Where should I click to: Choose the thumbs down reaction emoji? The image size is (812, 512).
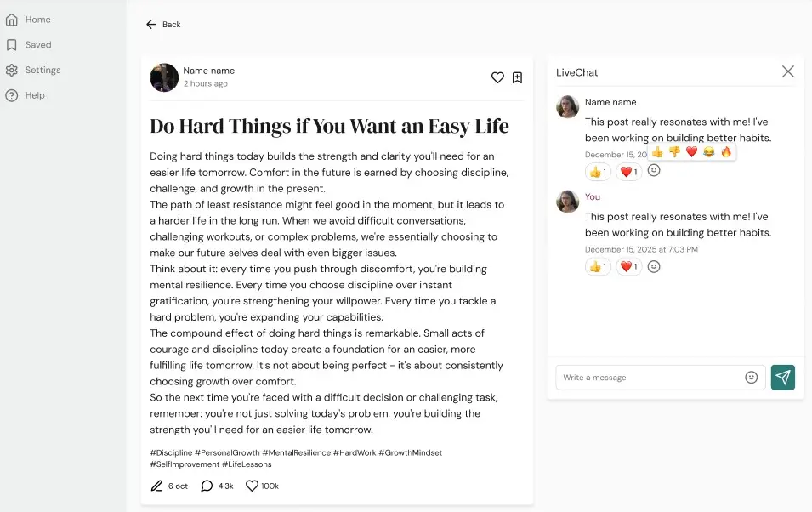point(674,152)
